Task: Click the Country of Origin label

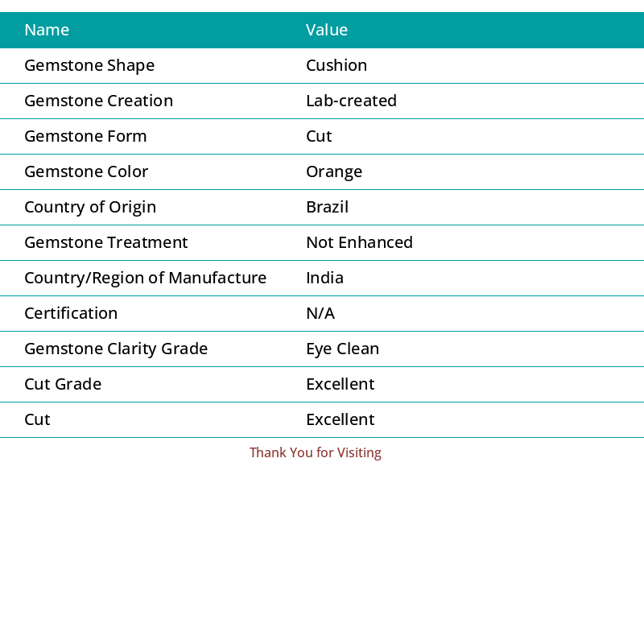Action: click(x=90, y=207)
